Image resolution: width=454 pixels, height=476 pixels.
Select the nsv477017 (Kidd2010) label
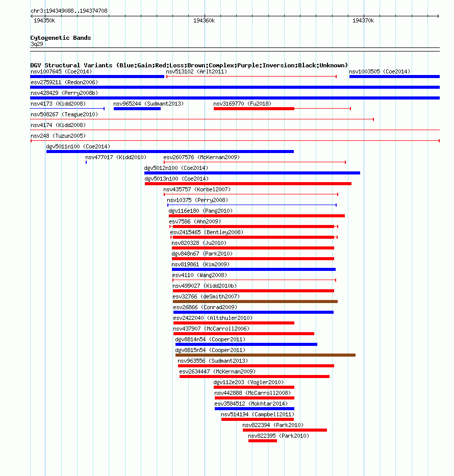click(x=116, y=157)
